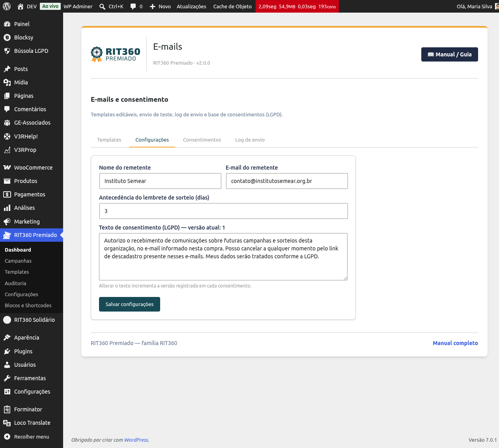This screenshot has width=499, height=448.
Task: Open the Mídia icon in sidebar
Action: coord(7,82)
